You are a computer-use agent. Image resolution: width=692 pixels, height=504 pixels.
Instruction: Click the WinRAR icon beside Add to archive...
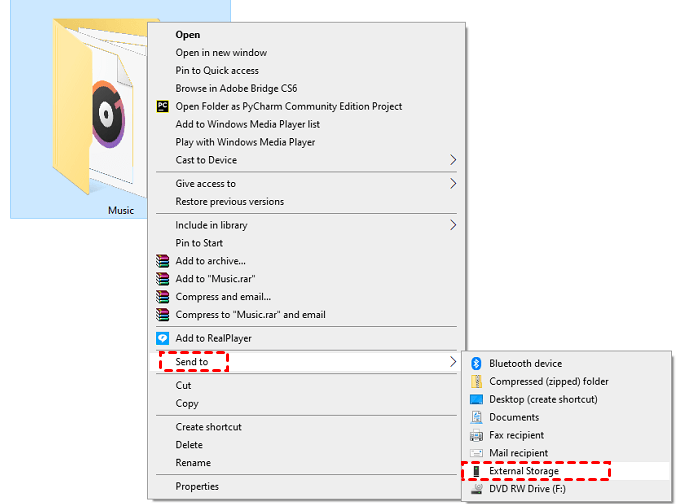click(162, 261)
